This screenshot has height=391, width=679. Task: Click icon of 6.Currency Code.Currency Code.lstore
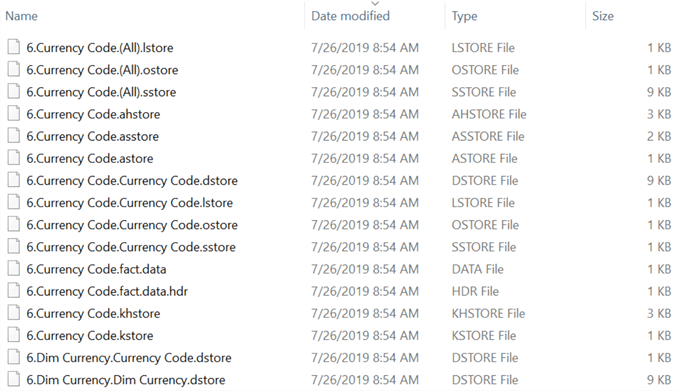(x=13, y=202)
